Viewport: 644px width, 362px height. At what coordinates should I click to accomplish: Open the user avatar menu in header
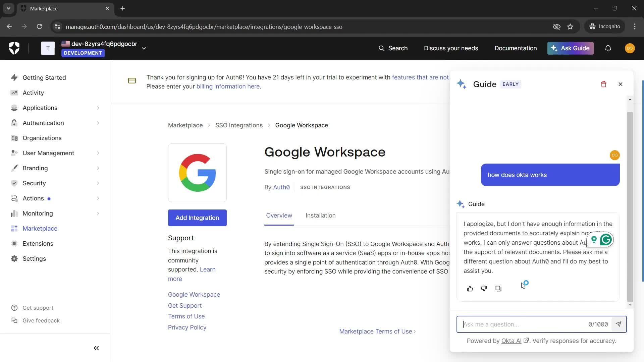pos(630,48)
